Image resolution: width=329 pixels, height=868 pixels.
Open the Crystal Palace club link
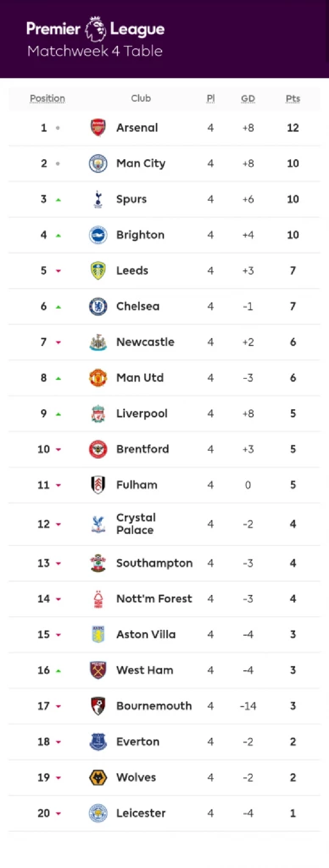click(136, 524)
